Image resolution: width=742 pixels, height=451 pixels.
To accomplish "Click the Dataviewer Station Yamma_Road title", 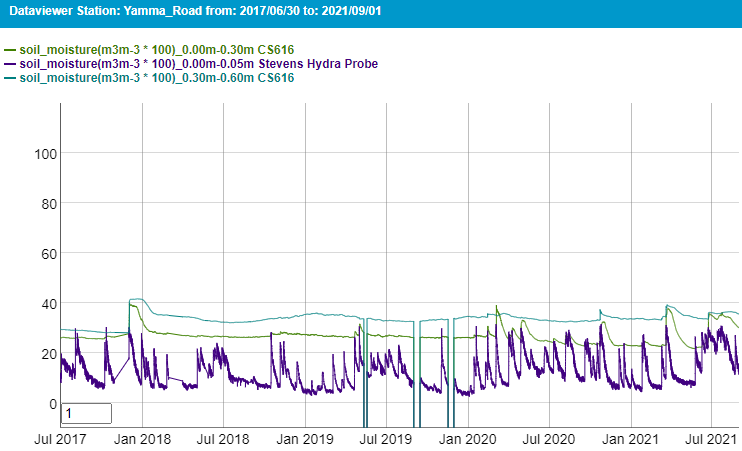I will [x=195, y=11].
